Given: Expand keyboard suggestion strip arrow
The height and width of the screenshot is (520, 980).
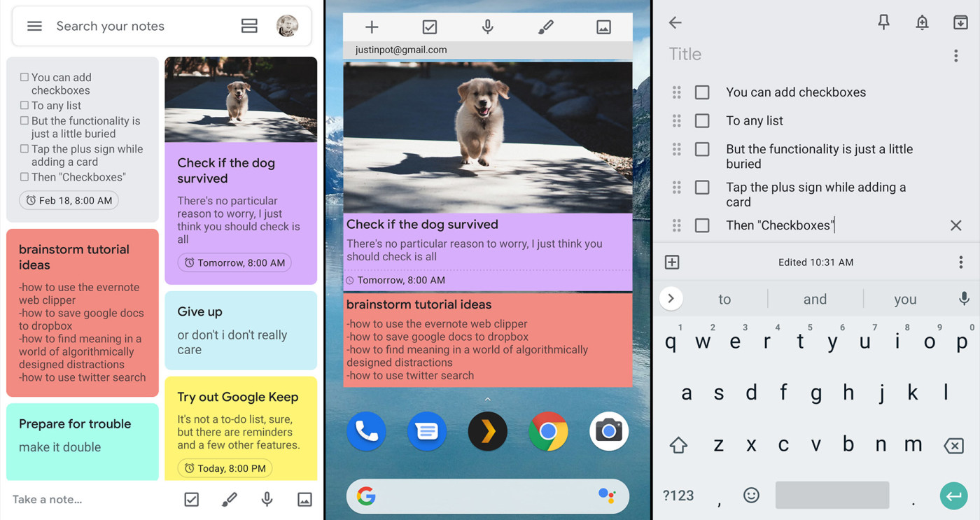Looking at the screenshot, I should [671, 299].
